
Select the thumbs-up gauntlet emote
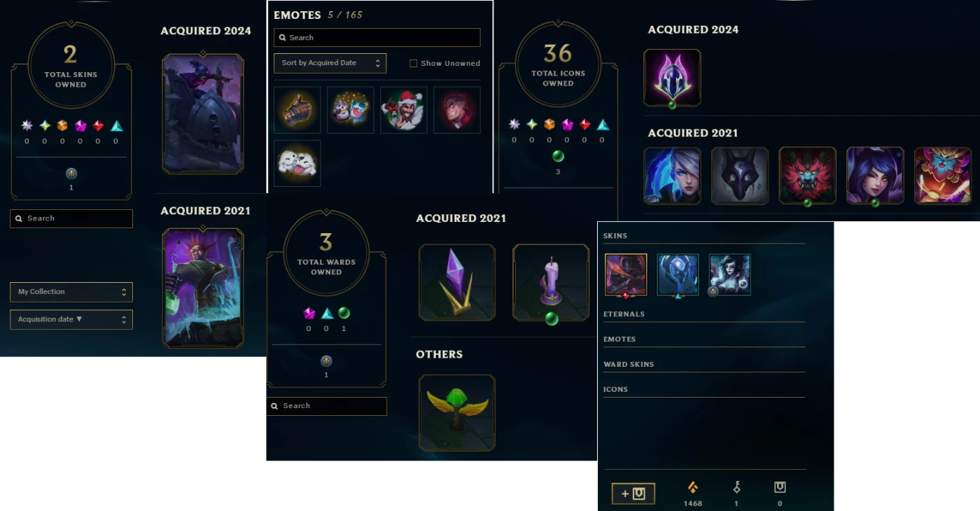coord(297,110)
